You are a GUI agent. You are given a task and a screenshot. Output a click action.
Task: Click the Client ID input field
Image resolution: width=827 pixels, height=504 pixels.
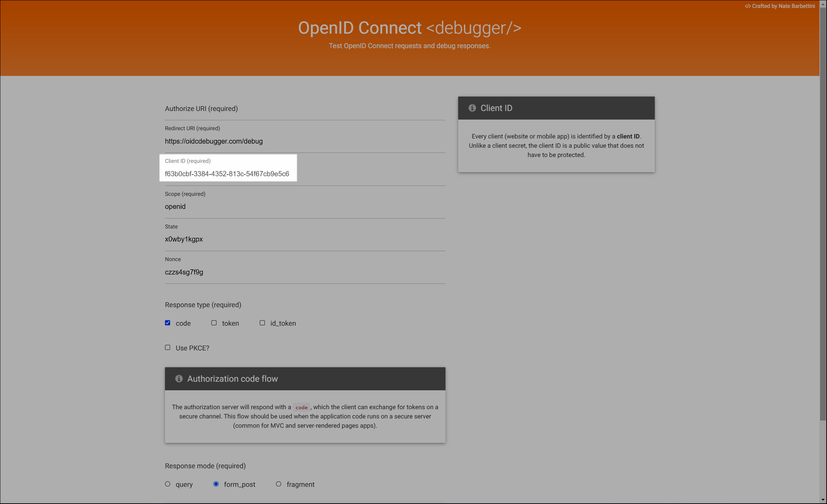pyautogui.click(x=305, y=174)
